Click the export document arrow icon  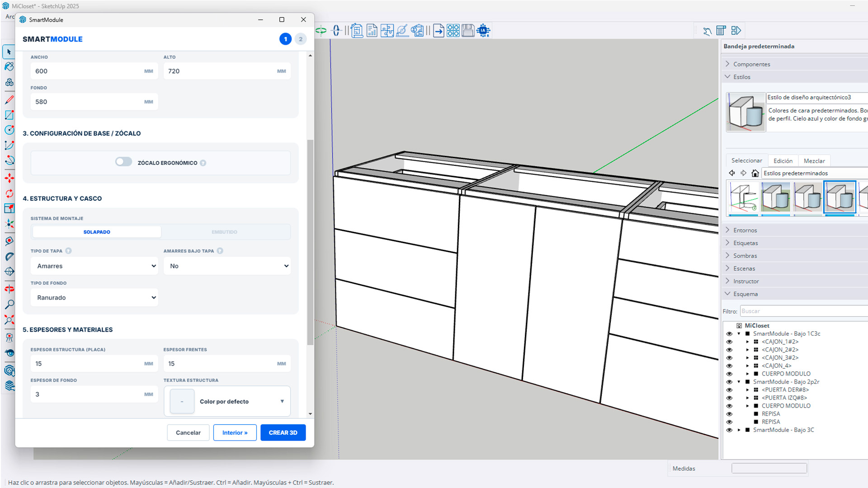tap(439, 31)
